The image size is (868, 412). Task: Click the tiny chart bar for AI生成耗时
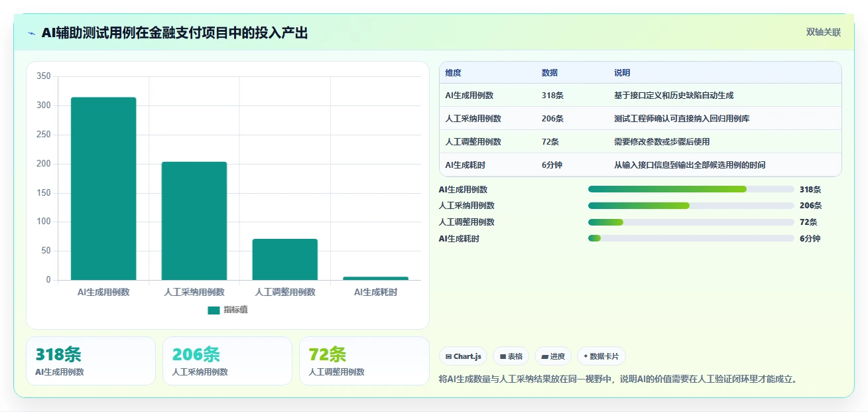coord(376,278)
